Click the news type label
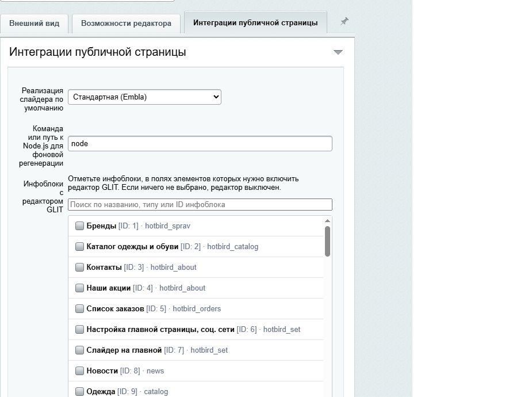Image resolution: width=532 pixels, height=397 pixels. tap(155, 371)
